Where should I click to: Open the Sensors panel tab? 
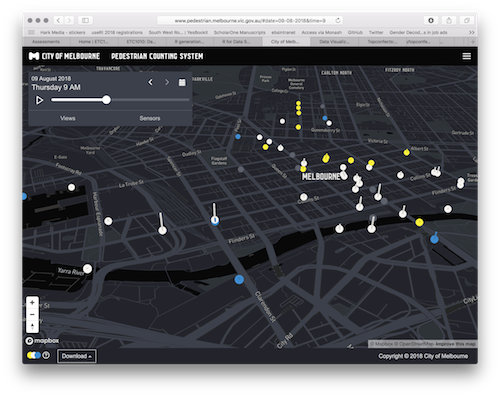click(x=150, y=118)
